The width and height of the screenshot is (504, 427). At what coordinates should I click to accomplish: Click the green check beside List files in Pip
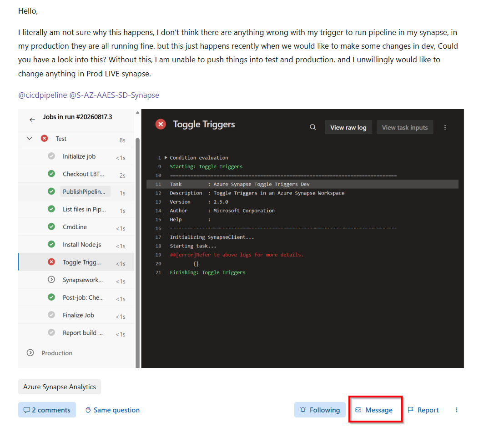tap(51, 209)
